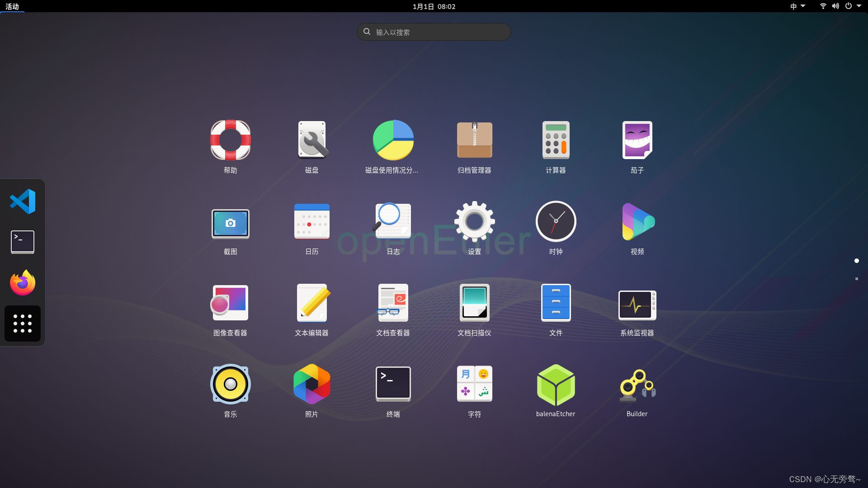Toggle the show applications grid button
Screen dimensions: 868x488
pyautogui.click(x=23, y=324)
